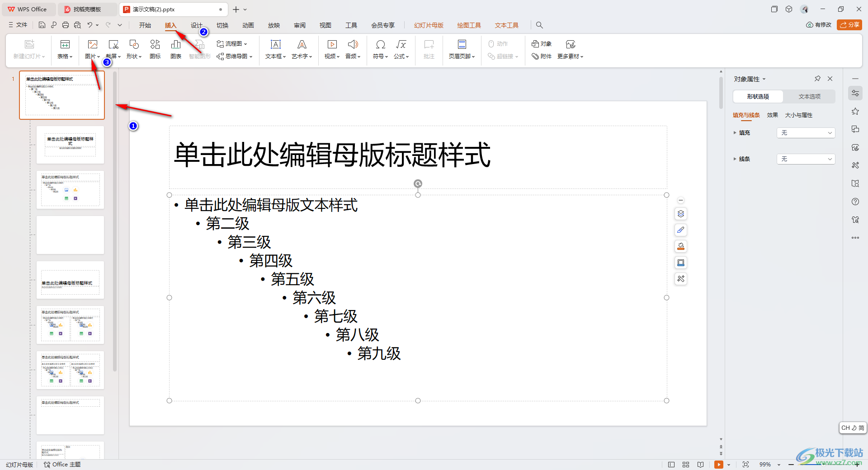Click the Picture insert icon
The height and width of the screenshot is (470, 868).
click(x=92, y=44)
